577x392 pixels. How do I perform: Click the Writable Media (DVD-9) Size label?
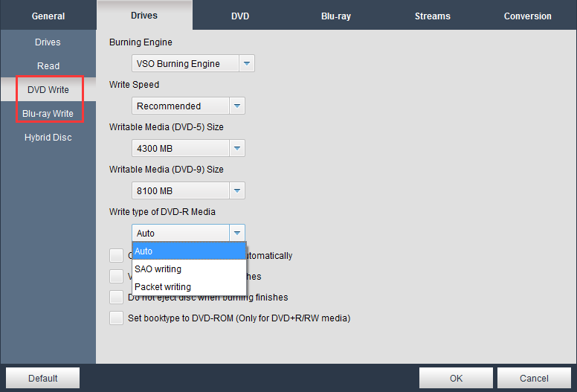tap(167, 170)
